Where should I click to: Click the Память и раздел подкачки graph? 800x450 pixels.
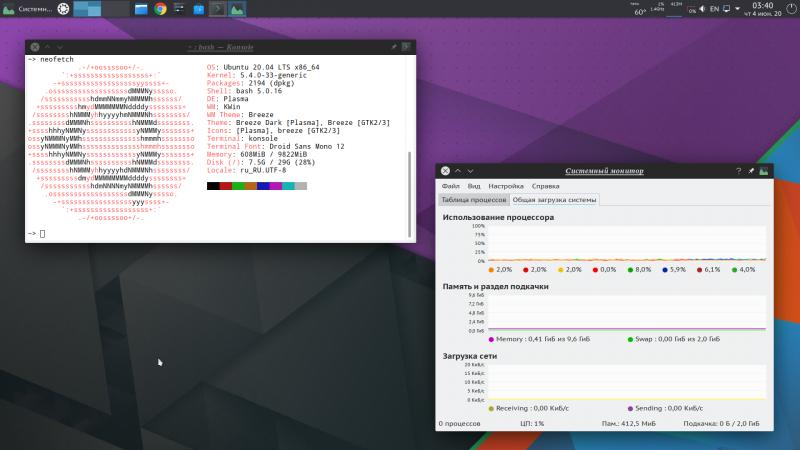(x=627, y=313)
